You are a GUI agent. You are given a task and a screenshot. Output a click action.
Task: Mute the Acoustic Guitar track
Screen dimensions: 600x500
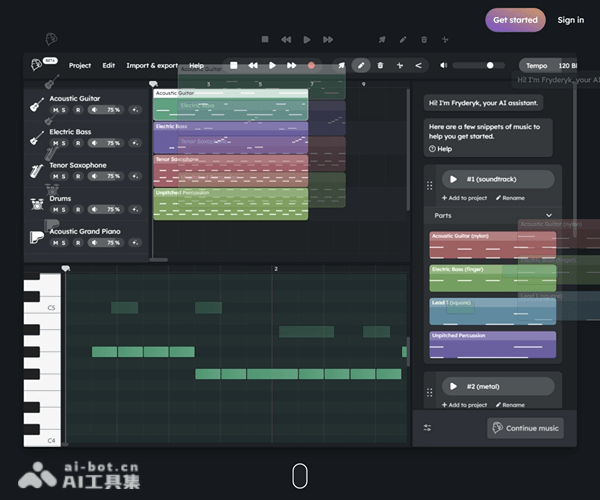pos(56,110)
